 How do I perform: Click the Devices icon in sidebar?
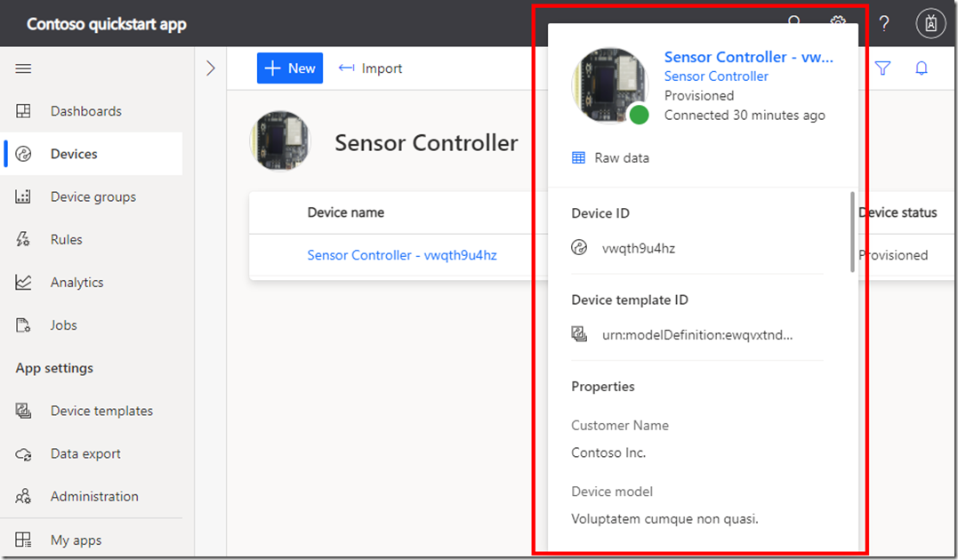tap(23, 154)
